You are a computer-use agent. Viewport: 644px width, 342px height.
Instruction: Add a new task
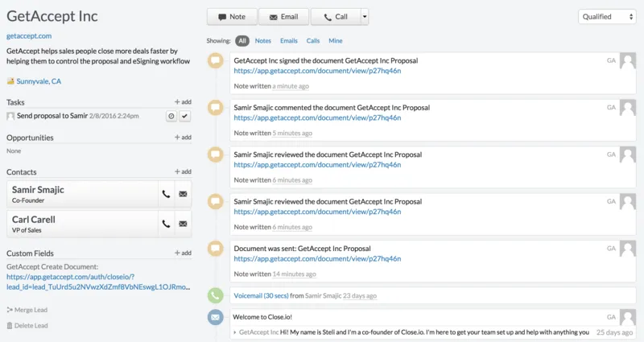183,102
